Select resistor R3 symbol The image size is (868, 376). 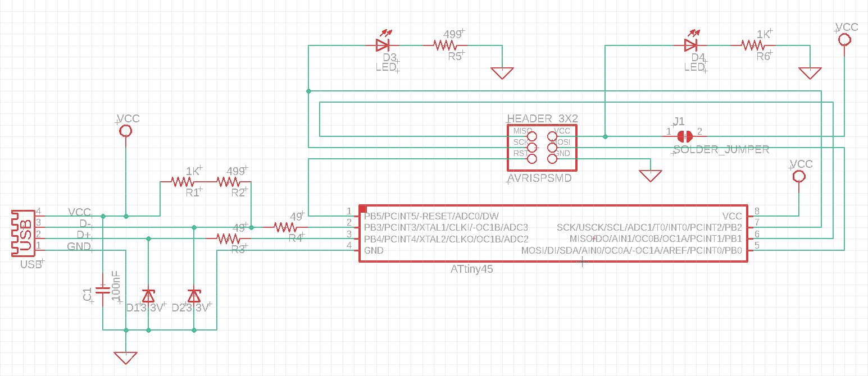(228, 239)
